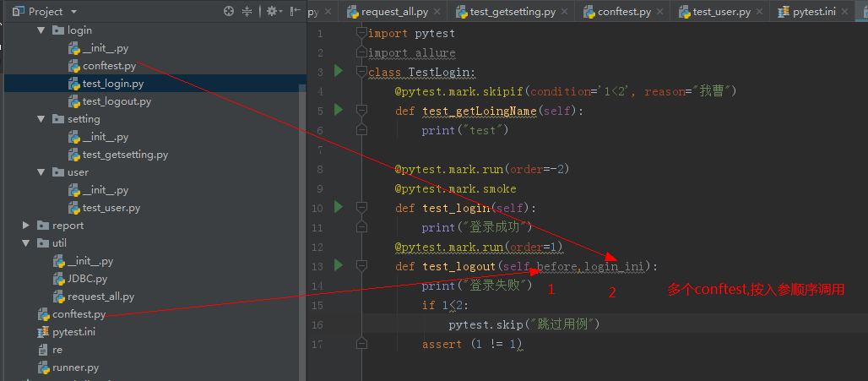
Task: Open the Project view dropdown
Action: [x=74, y=12]
